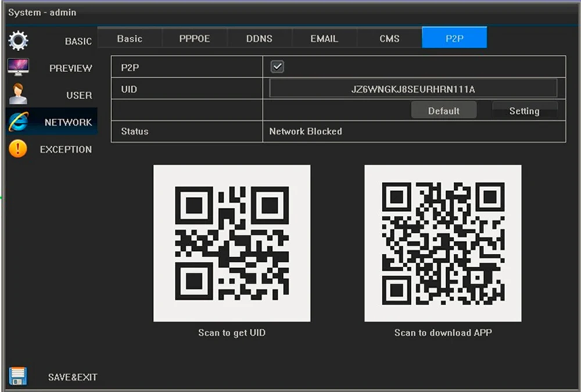Select the NETWORK section label
Screen dimensions: 581x392
68,123
